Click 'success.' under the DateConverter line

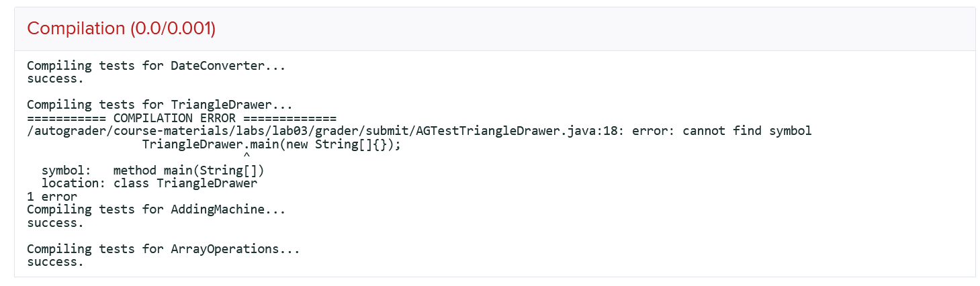click(x=55, y=79)
